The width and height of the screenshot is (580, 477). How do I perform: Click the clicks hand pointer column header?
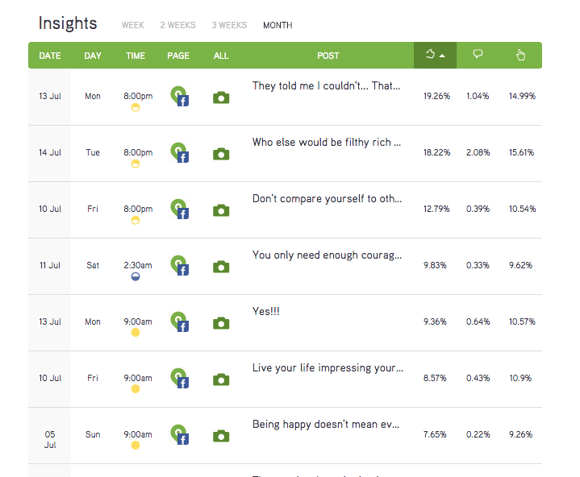pyautogui.click(x=520, y=55)
